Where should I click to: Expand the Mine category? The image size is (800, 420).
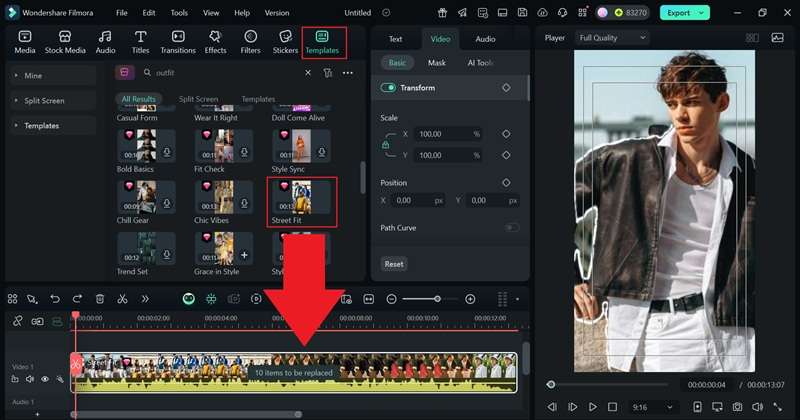[x=53, y=76]
